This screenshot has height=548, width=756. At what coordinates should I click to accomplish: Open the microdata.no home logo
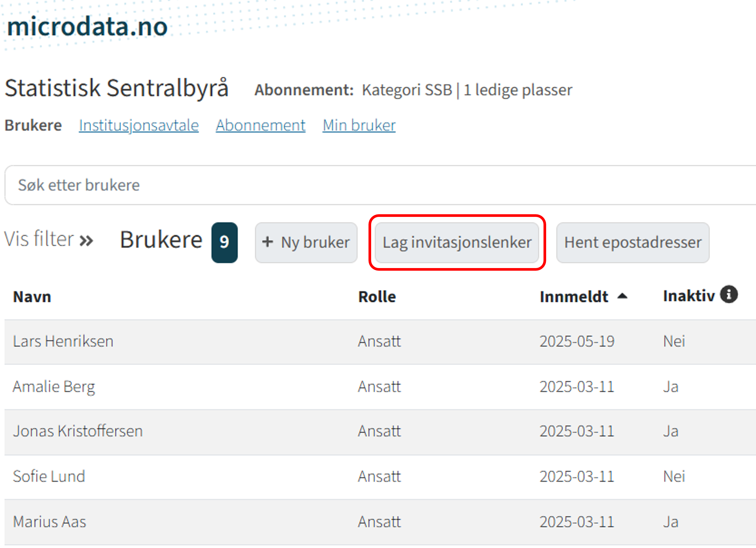[x=87, y=27]
